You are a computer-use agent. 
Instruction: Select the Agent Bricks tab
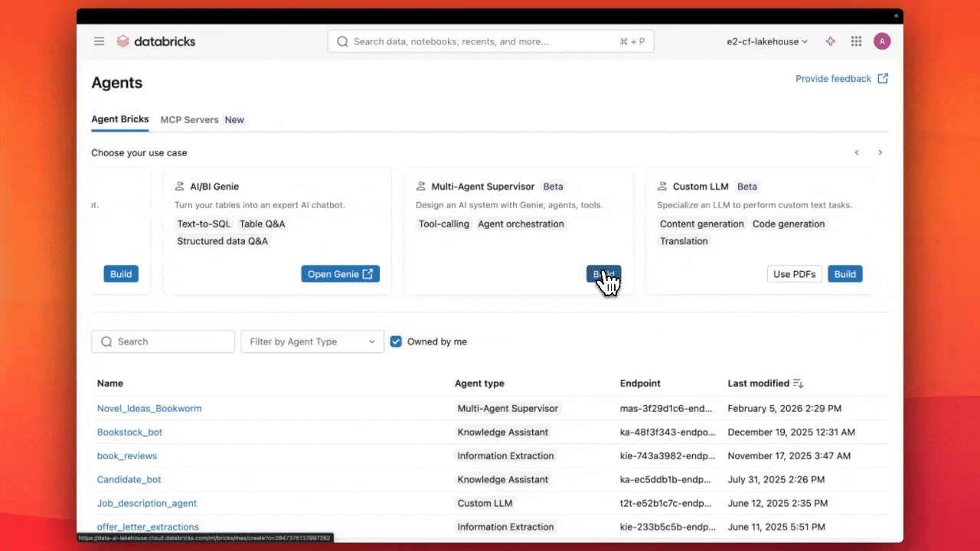[119, 120]
